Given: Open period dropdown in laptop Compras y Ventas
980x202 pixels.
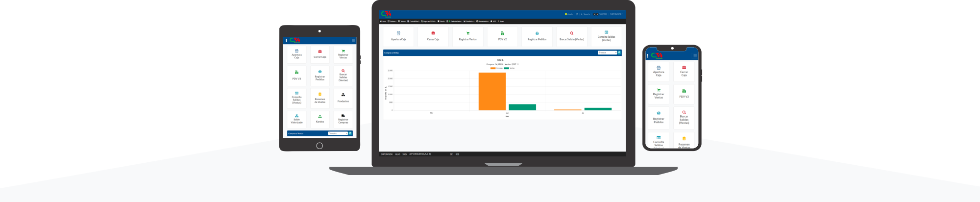Looking at the screenshot, I should 607,52.
